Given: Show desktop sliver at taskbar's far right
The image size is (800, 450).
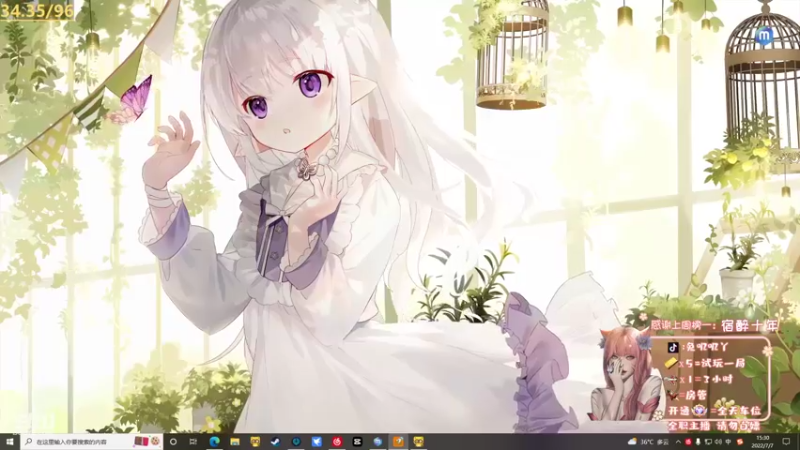Looking at the screenshot, I should pyautogui.click(x=798, y=442).
